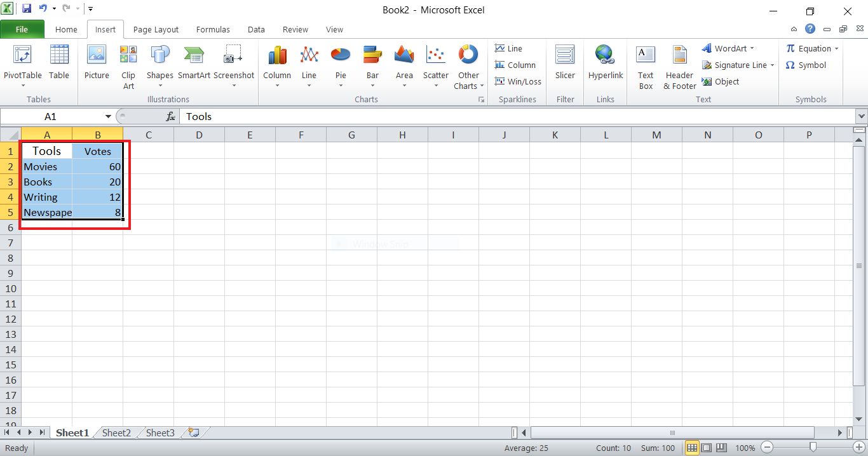Viewport: 868px width, 456px height.
Task: Open Header & Footer editing
Action: 680,67
